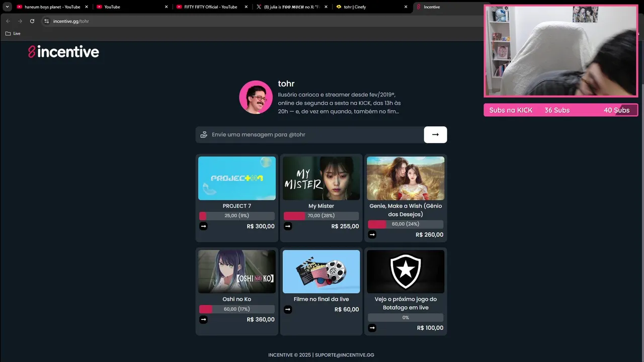Close the 'tohr | Cinefy' tab
Screen dimensions: 644x362
tap(406, 7)
